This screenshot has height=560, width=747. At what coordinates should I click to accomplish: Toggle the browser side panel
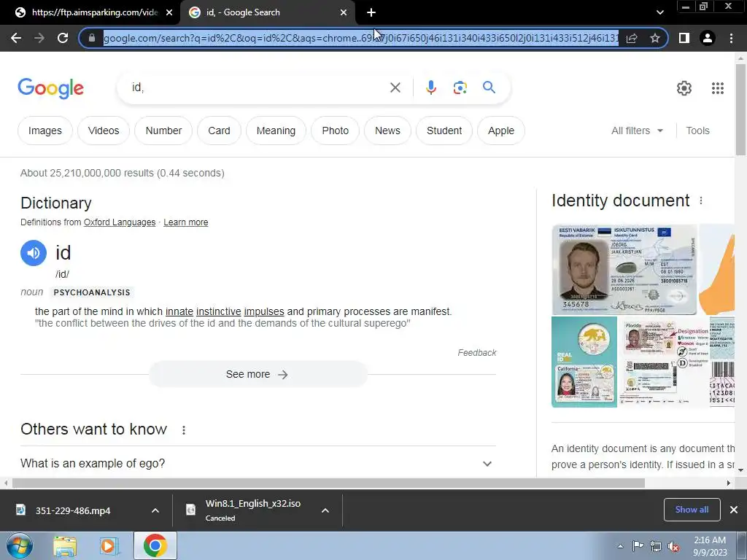pos(684,38)
